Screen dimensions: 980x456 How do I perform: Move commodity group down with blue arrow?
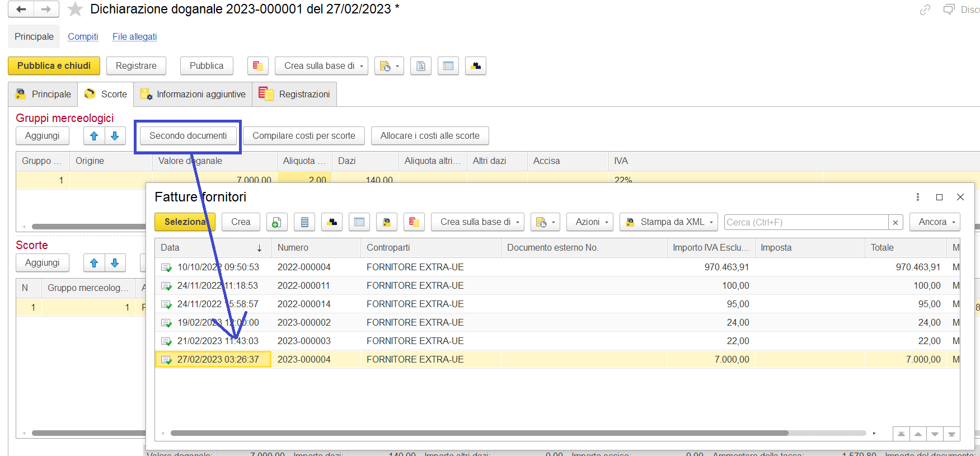tap(115, 135)
